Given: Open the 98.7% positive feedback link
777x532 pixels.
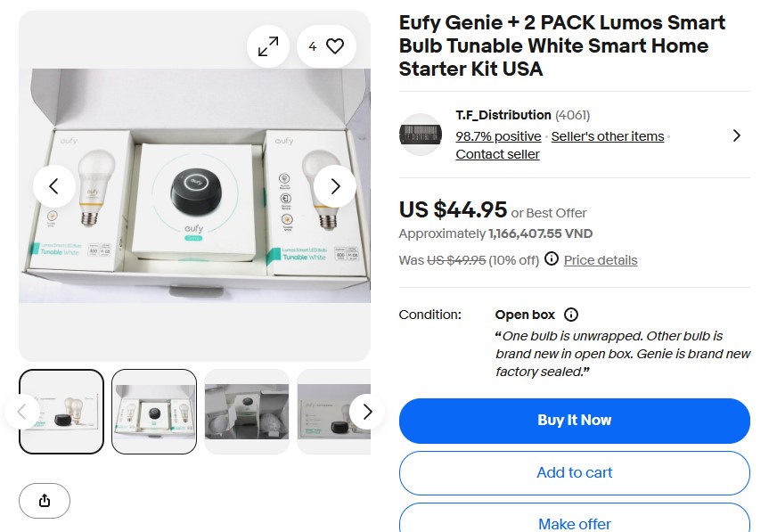Looking at the screenshot, I should [498, 136].
